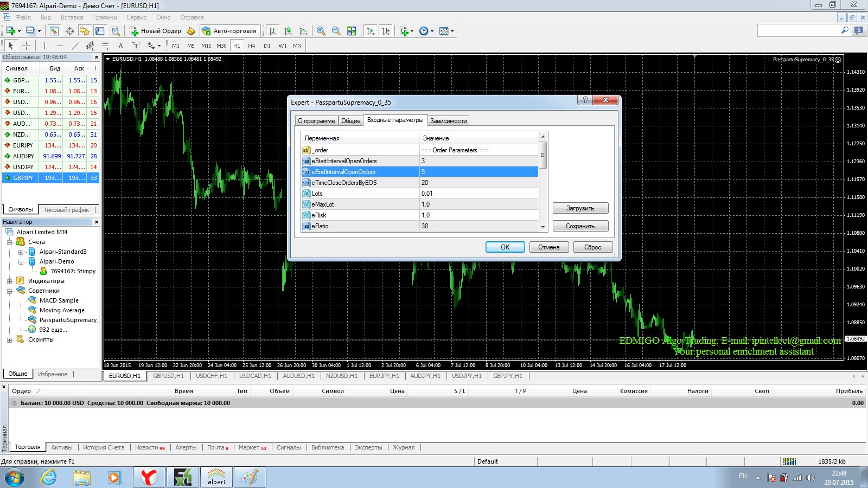This screenshot has height=488, width=868.
Task: Select the crosshair cursor tool
Action: coord(26,46)
